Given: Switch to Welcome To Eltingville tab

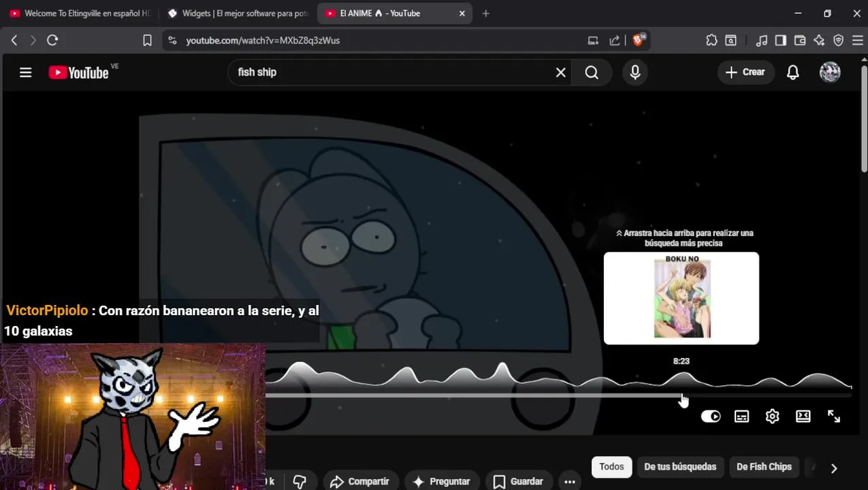Looking at the screenshot, I should click(x=80, y=13).
